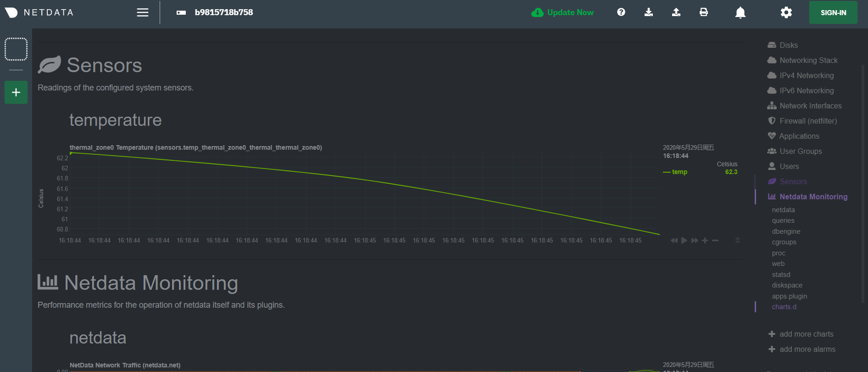Click the upload (export snapshot) icon

coord(676,12)
